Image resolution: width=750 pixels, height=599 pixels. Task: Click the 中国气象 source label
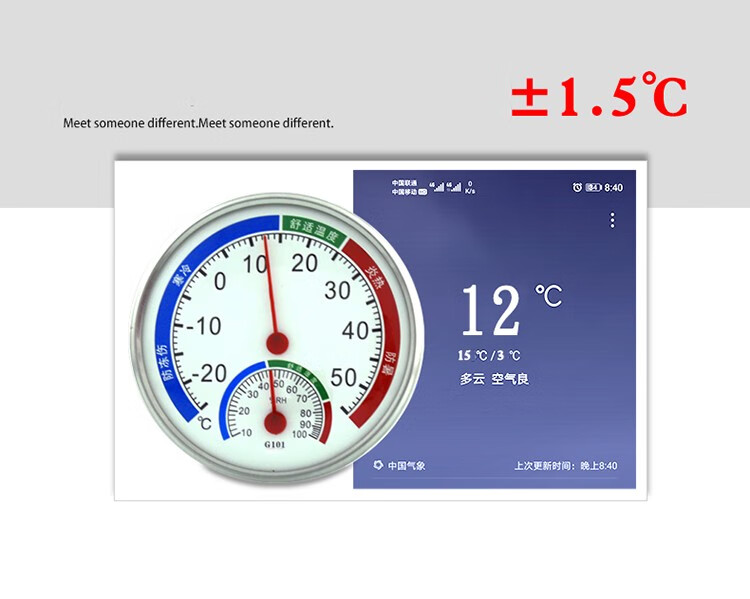tap(406, 466)
